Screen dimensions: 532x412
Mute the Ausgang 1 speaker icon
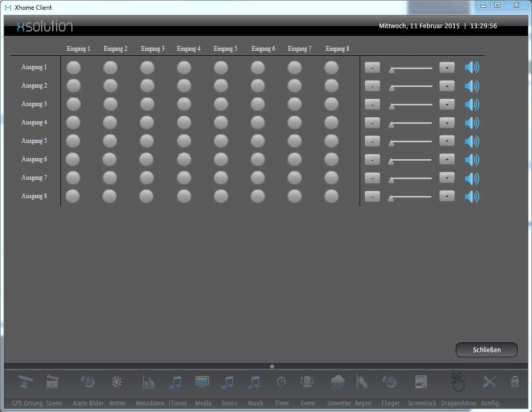472,68
